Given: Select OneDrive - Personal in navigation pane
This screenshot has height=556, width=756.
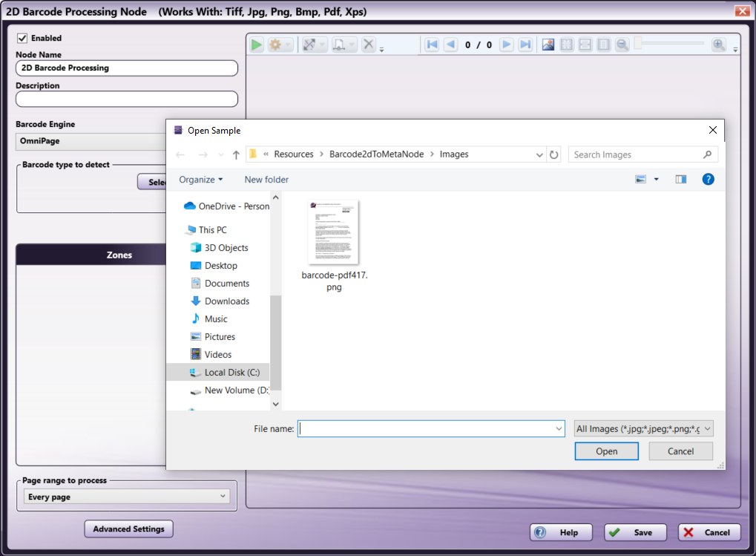Looking at the screenshot, I should [226, 206].
